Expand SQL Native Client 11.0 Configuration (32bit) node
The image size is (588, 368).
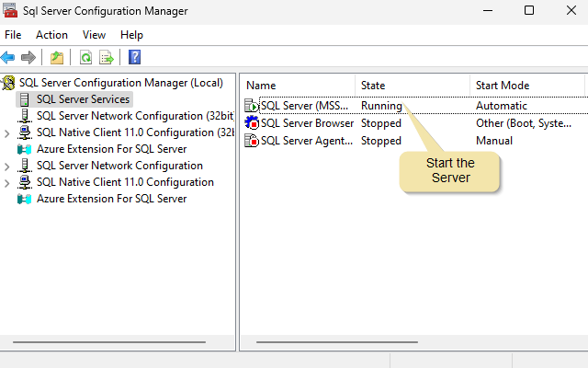pyautogui.click(x=6, y=132)
